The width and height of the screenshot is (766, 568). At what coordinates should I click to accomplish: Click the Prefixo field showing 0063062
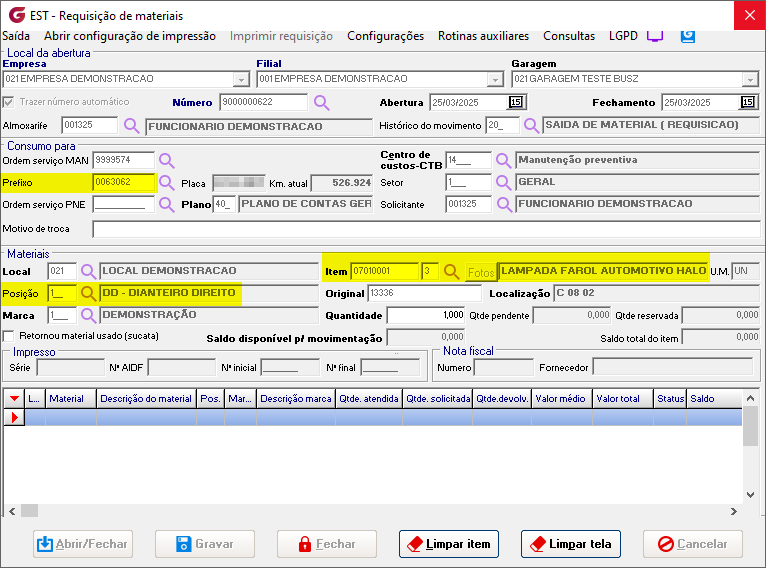pos(124,182)
